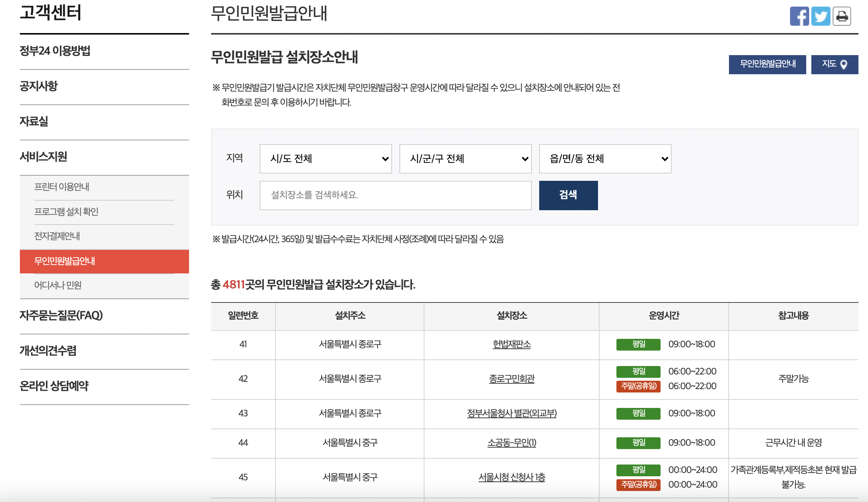This screenshot has height=502, width=868.
Task: Share page via Twitter icon
Action: pyautogui.click(x=821, y=16)
